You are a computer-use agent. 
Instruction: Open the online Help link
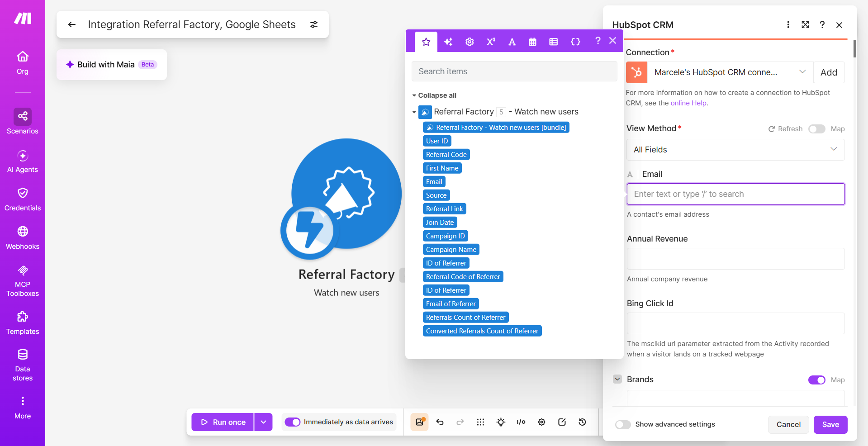[x=688, y=103]
